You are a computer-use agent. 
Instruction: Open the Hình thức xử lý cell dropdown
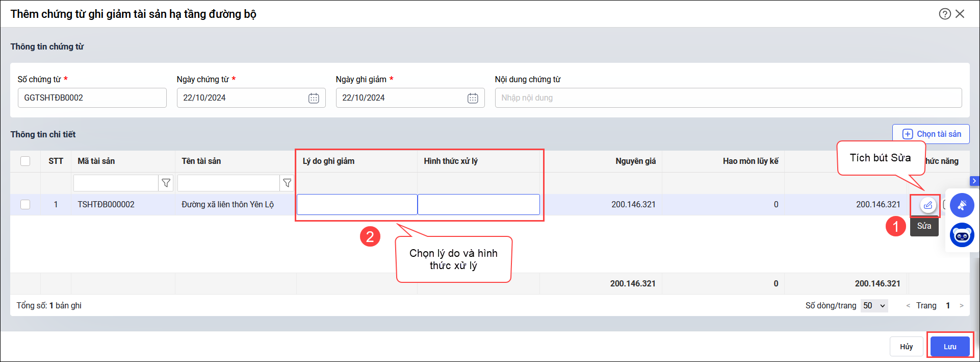coord(478,204)
